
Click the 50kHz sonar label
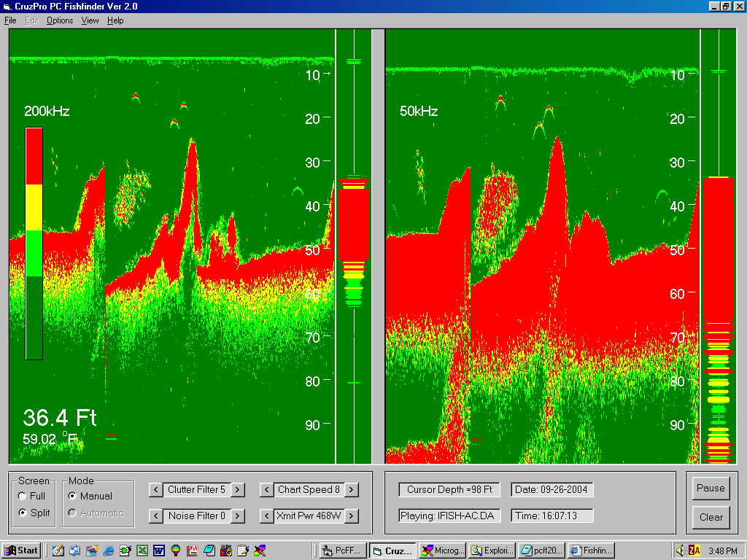click(x=419, y=112)
